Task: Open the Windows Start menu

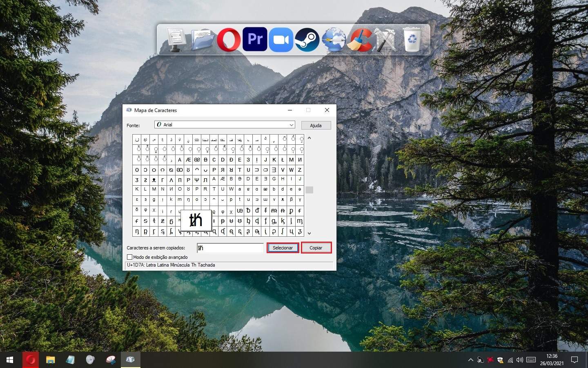Action: [x=9, y=360]
